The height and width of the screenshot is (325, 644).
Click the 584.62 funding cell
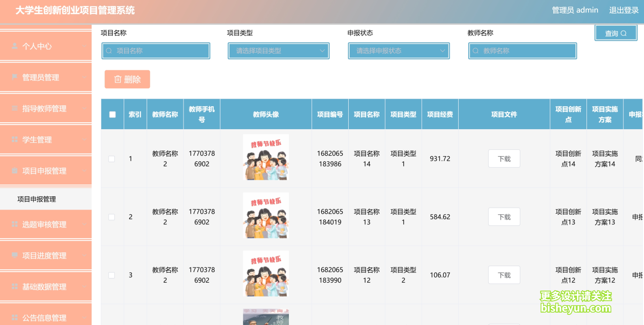440,217
